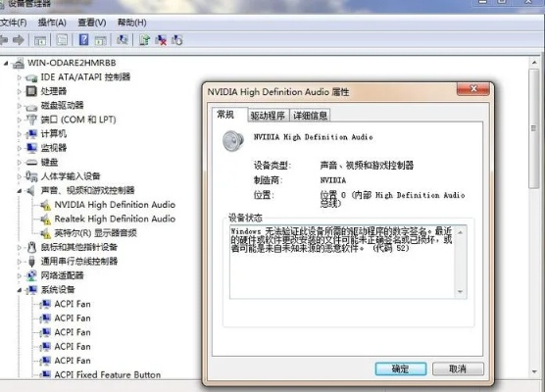
Task: Select 英特尔(R) 显示器音频 device
Action: tap(96, 233)
